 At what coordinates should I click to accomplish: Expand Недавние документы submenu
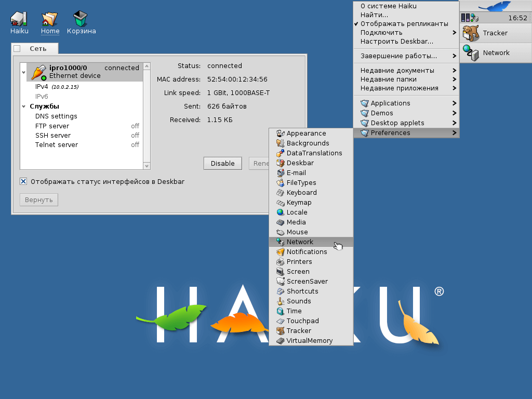pos(406,71)
